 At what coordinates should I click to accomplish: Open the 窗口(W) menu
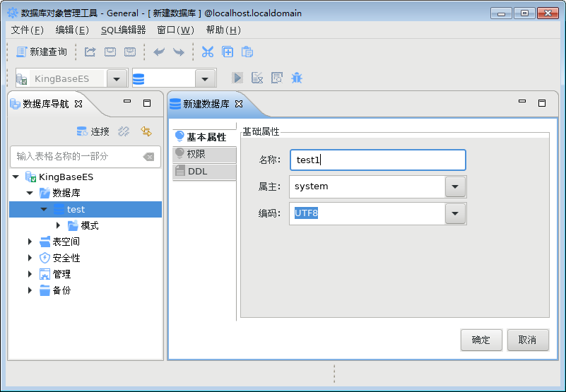pos(175,30)
